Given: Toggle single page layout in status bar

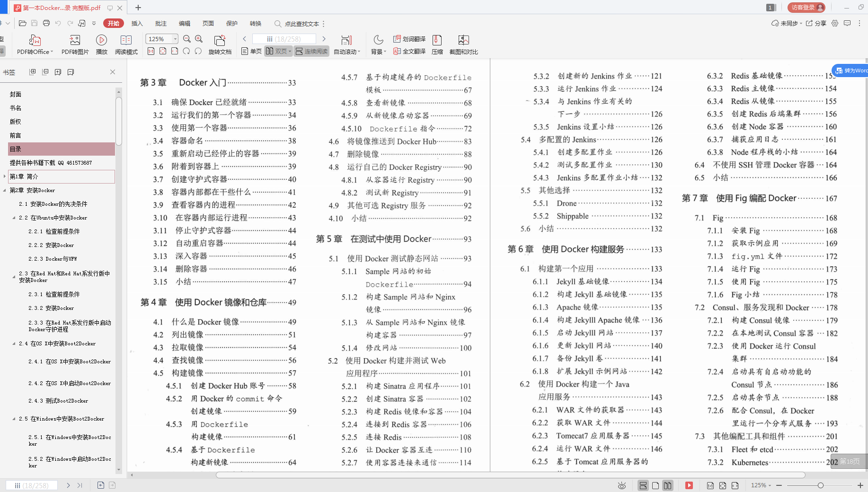Looking at the screenshot, I should point(655,485).
